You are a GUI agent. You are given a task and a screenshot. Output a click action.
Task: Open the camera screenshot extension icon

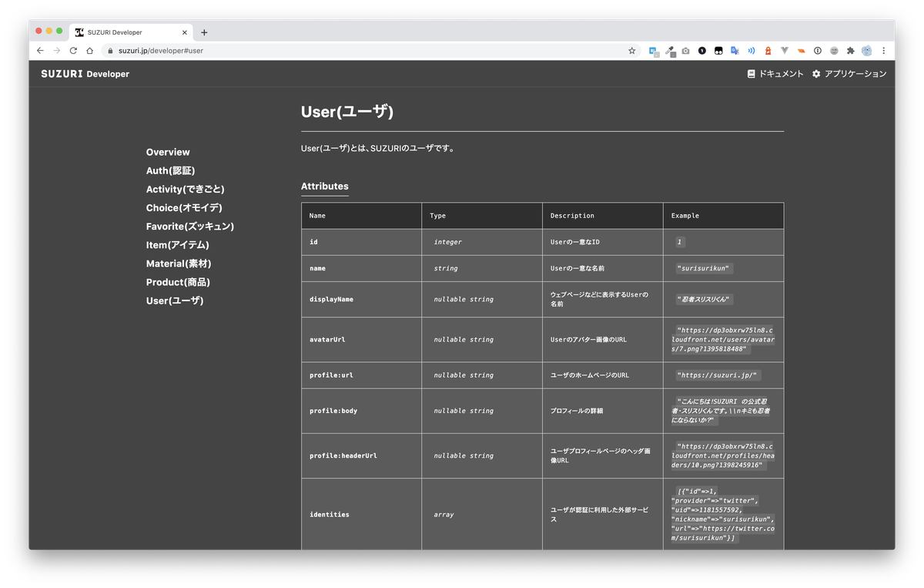tap(685, 50)
